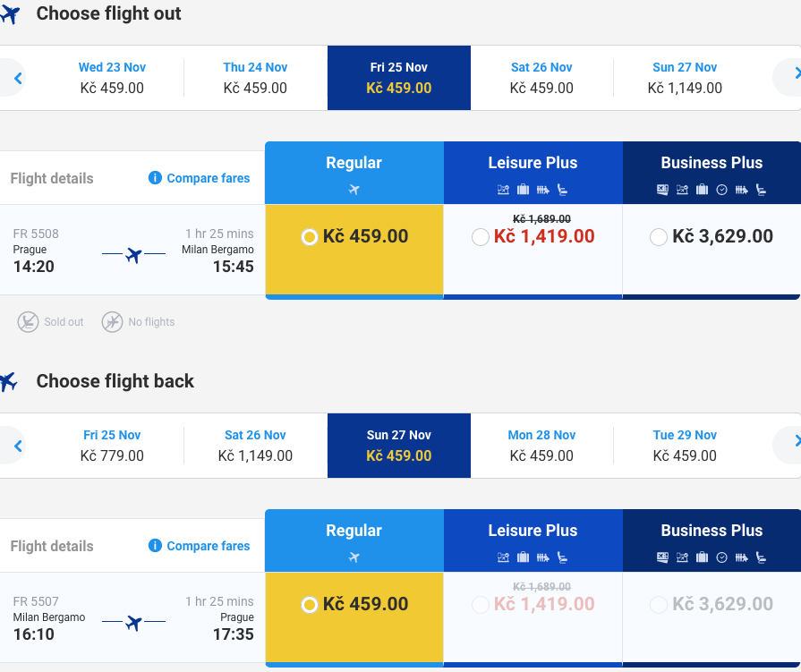Select return Regular fare Kč 459.00 radio
The height and width of the screenshot is (672, 801).
pyautogui.click(x=309, y=605)
